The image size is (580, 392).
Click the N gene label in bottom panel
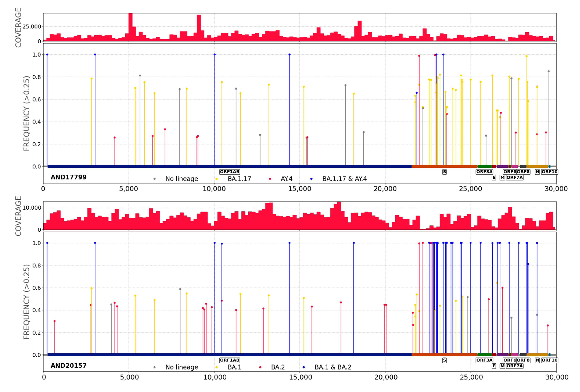pyautogui.click(x=537, y=360)
